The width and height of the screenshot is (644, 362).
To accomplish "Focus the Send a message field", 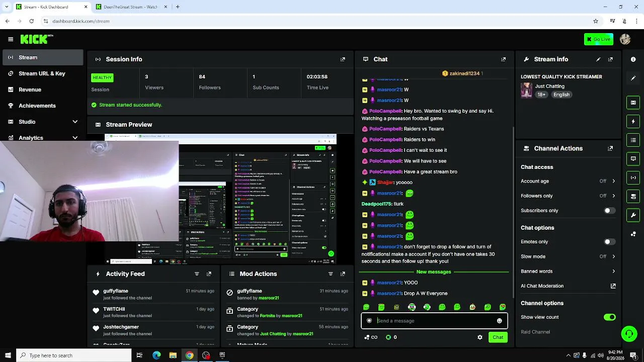I will 434,321.
